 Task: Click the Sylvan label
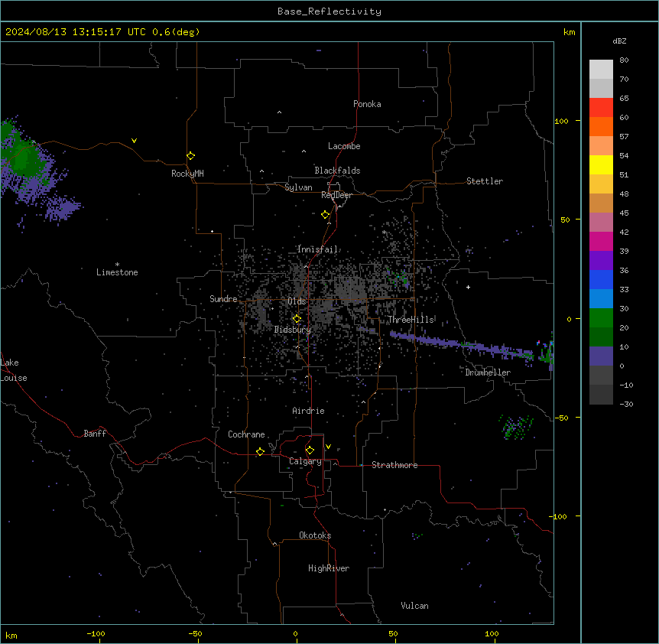pyautogui.click(x=298, y=187)
